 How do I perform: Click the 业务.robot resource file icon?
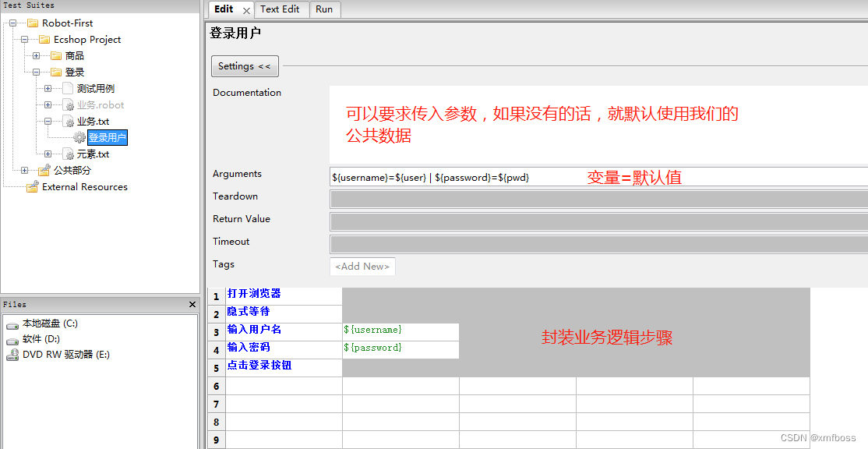pyautogui.click(x=68, y=105)
